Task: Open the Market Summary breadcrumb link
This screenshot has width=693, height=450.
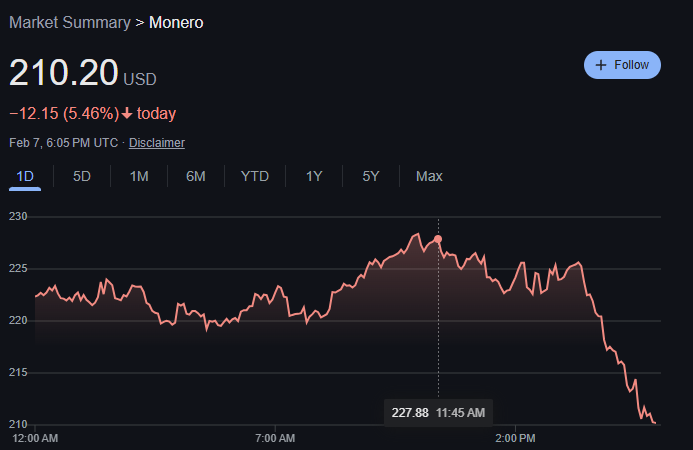Action: [70, 23]
